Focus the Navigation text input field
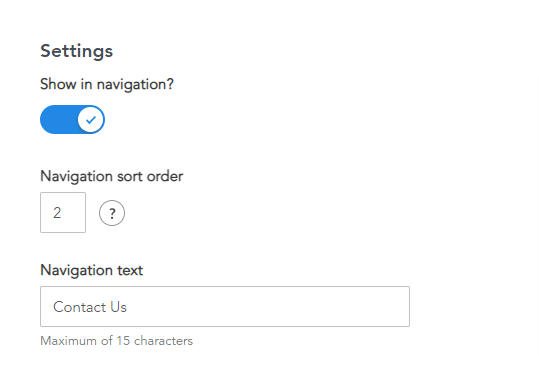Screen dimensions: 539x375 [225, 306]
